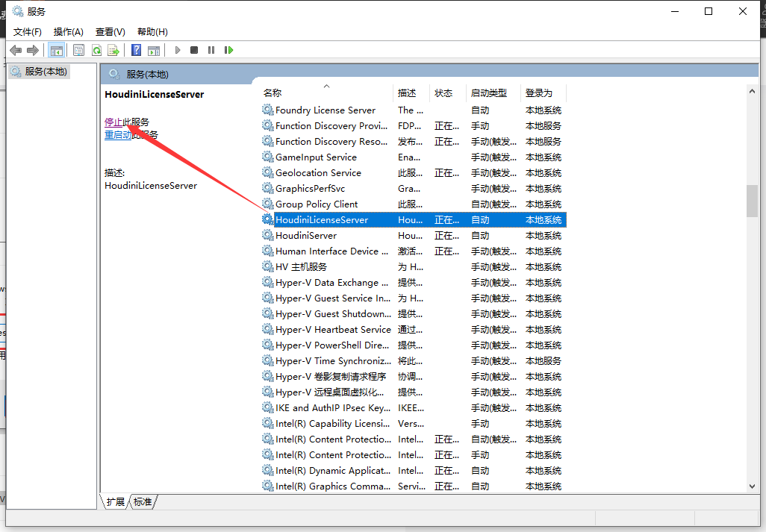Click the Export List toolbar icon
Viewport: 766px width, 532px height.
(113, 50)
